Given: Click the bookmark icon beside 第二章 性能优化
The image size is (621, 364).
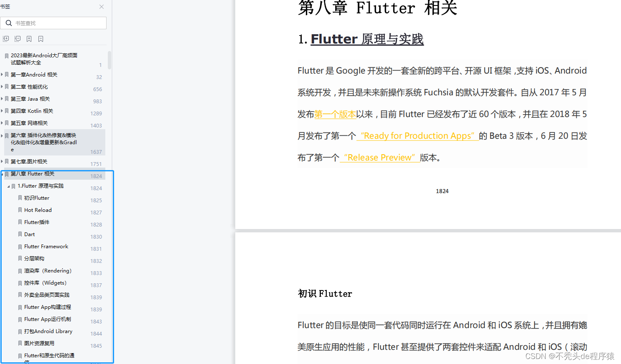Looking at the screenshot, I should [7, 87].
